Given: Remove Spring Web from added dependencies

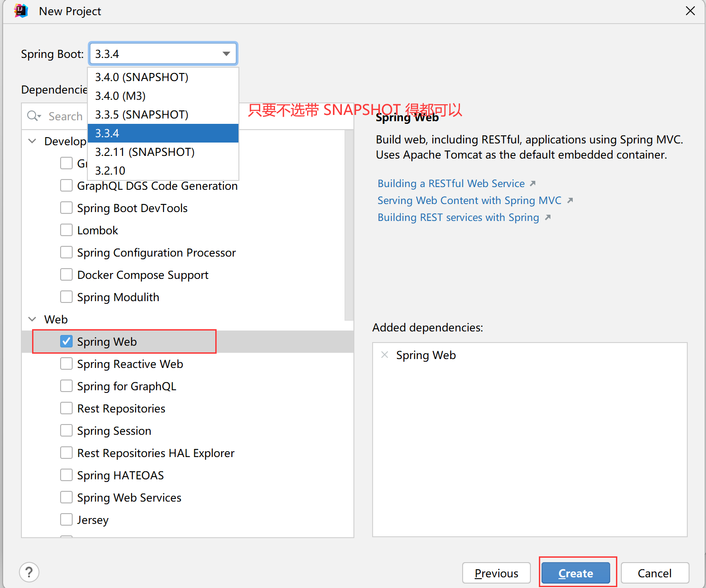Looking at the screenshot, I should pyautogui.click(x=385, y=355).
